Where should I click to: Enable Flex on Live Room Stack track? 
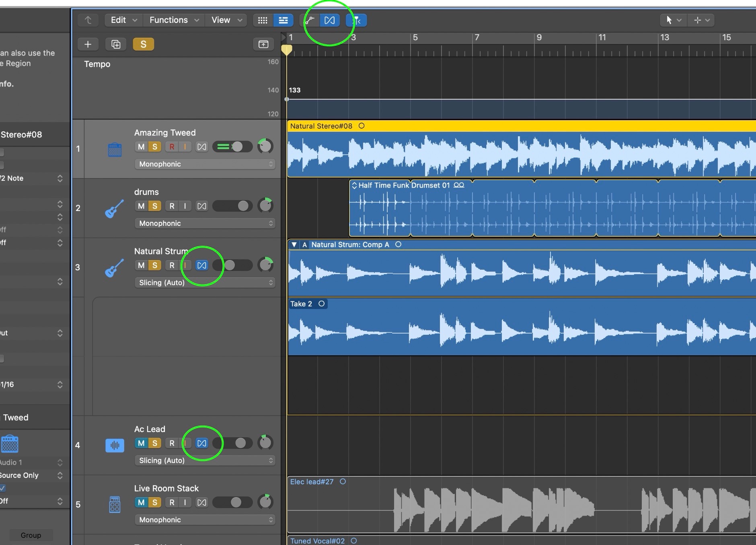click(202, 502)
